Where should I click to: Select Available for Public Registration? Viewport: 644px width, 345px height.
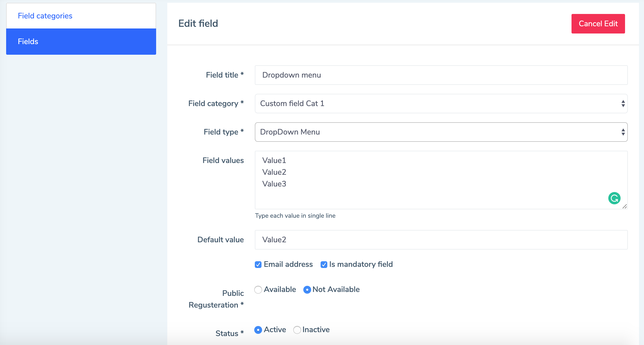pyautogui.click(x=258, y=290)
